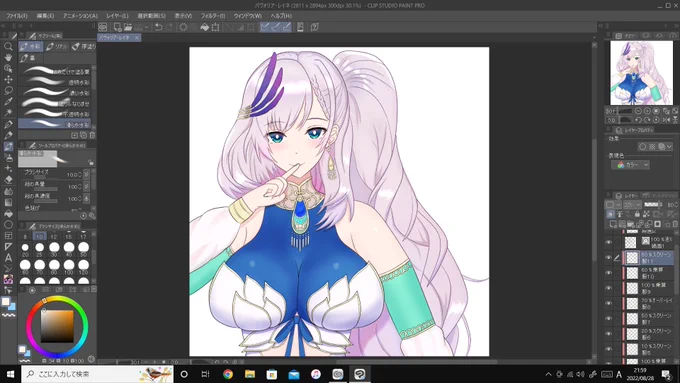
Task: Select the Eyedropper tool
Action: 8,101
